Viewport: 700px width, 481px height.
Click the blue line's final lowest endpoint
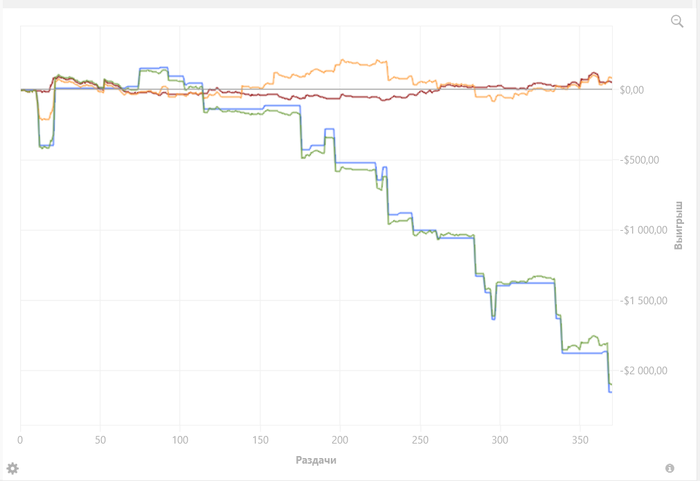click(610, 391)
